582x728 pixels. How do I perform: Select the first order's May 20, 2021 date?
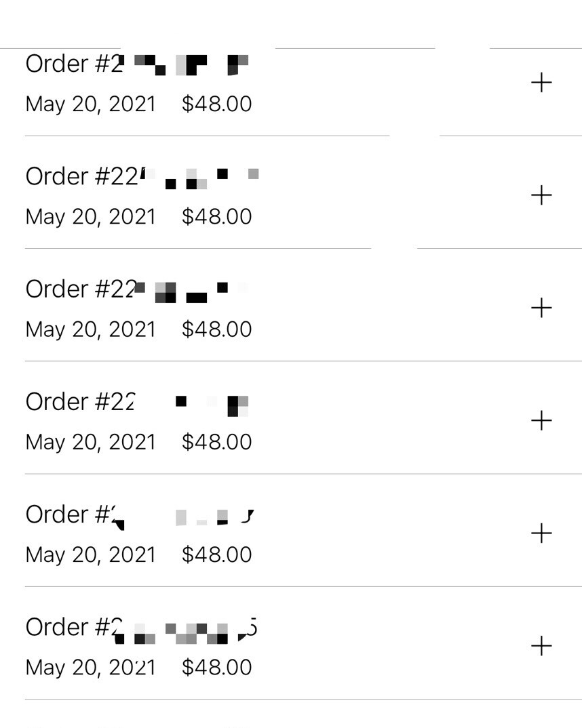point(91,104)
